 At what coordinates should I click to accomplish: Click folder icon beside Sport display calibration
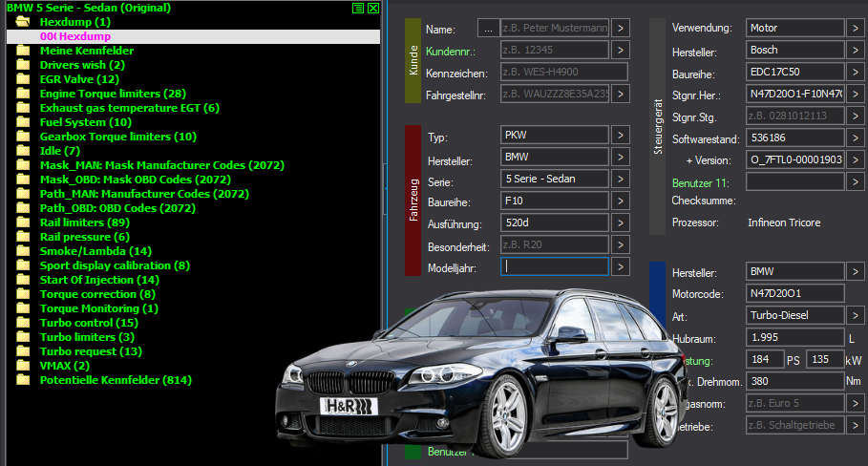pos(23,265)
